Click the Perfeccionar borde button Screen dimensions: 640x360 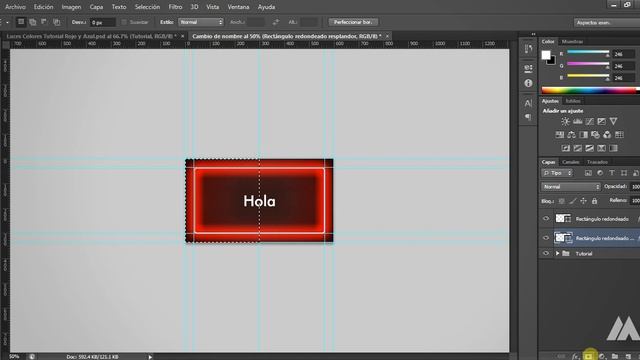coord(353,22)
